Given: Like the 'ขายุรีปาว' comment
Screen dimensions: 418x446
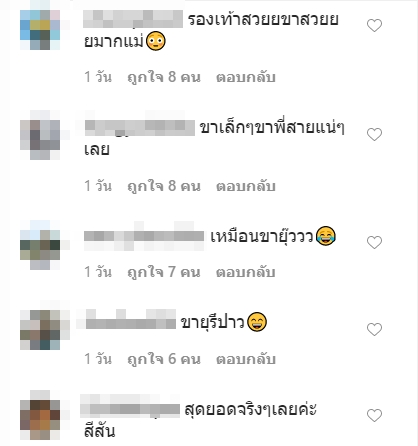Looking at the screenshot, I should (374, 329).
